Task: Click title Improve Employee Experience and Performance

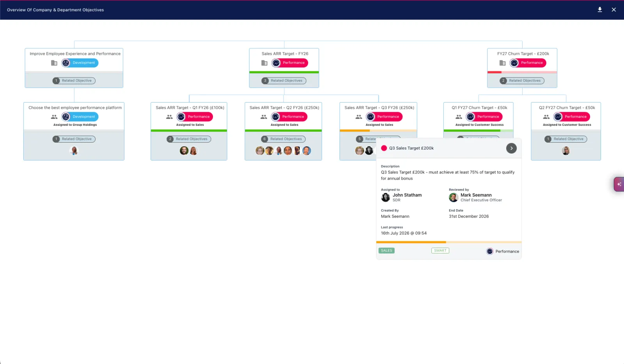Action: click(75, 54)
